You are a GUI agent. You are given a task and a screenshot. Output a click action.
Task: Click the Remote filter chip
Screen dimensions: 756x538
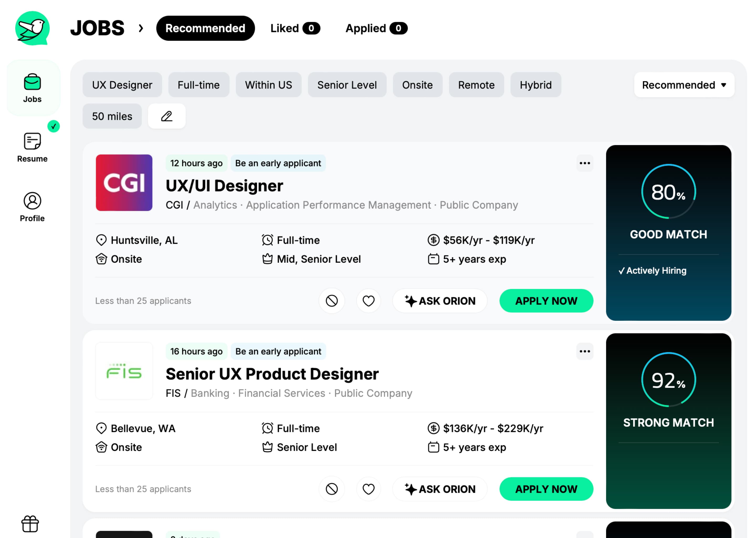(x=476, y=85)
